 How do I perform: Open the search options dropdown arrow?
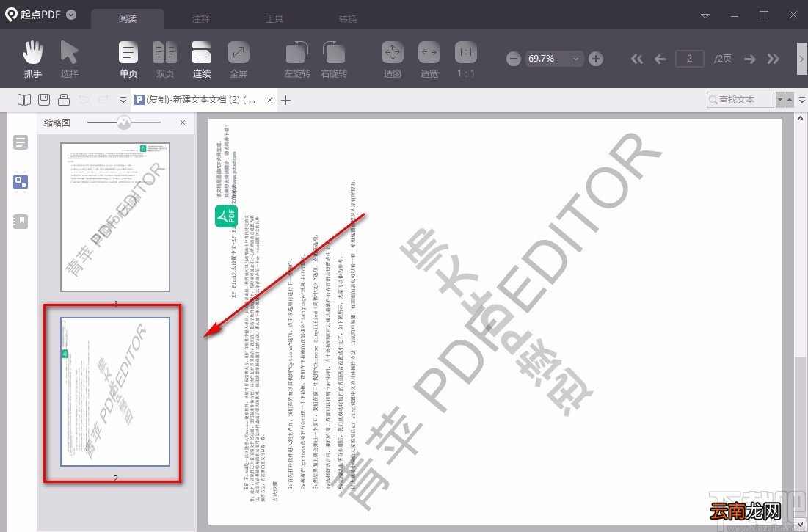pos(780,99)
